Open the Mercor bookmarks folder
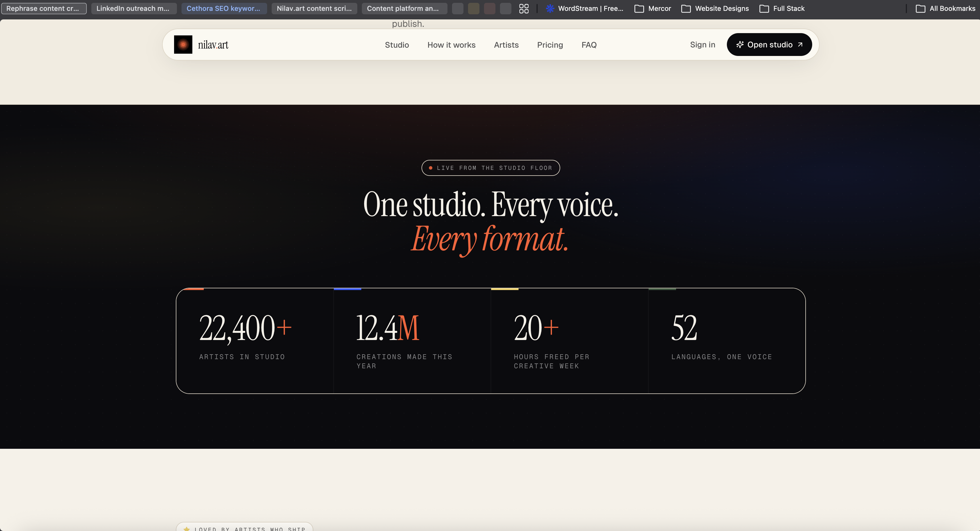Screen dimensions: 980x531 point(653,8)
